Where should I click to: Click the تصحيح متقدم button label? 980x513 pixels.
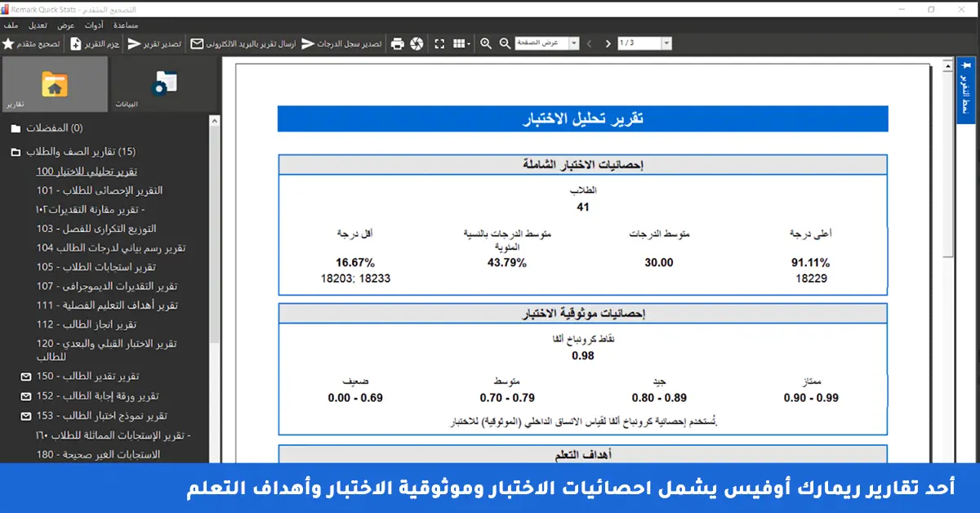click(38, 43)
